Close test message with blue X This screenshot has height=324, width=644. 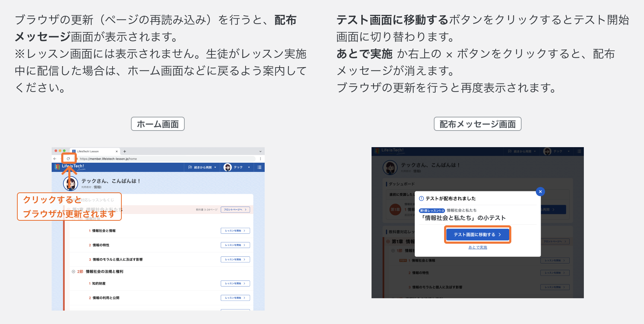[x=540, y=192]
